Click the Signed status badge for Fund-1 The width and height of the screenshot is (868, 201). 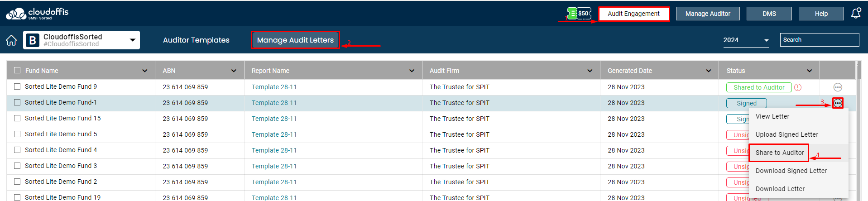pyautogui.click(x=747, y=103)
